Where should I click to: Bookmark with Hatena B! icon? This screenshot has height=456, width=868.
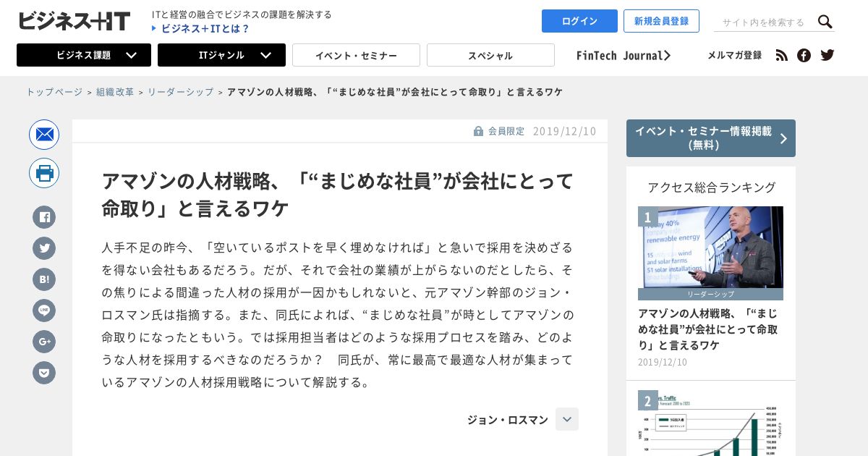[44, 279]
